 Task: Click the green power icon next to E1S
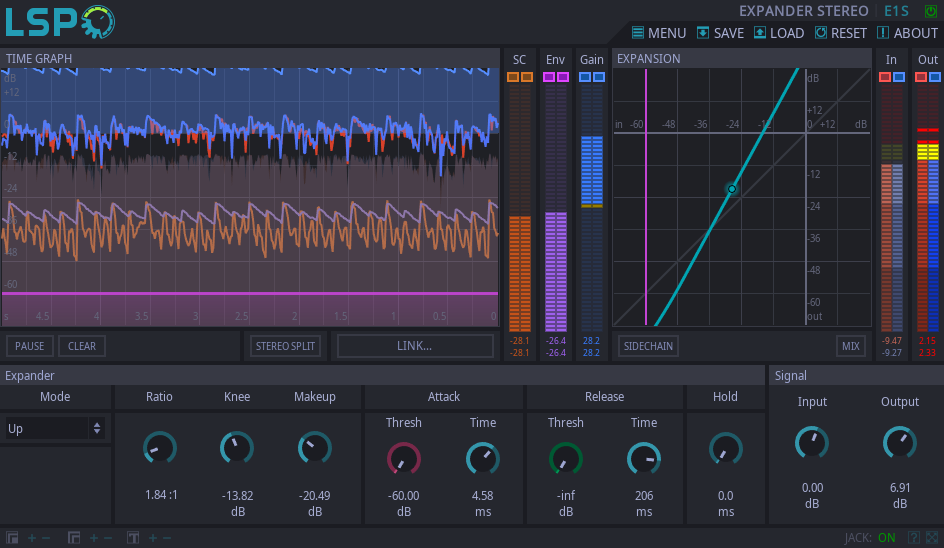[931, 11]
